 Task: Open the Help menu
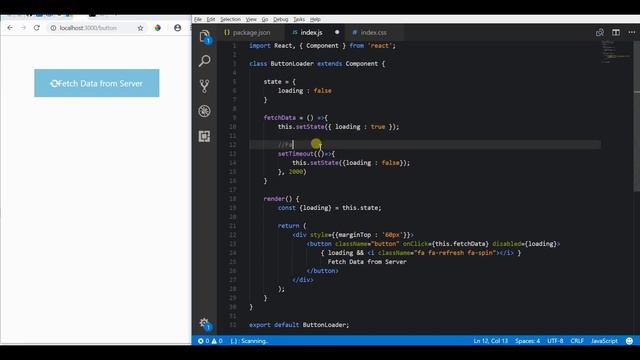click(315, 19)
